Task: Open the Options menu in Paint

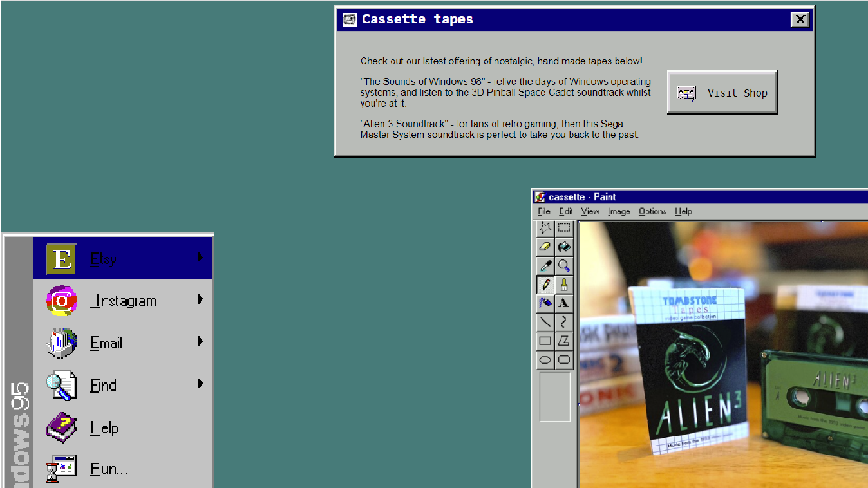Action: [x=652, y=211]
